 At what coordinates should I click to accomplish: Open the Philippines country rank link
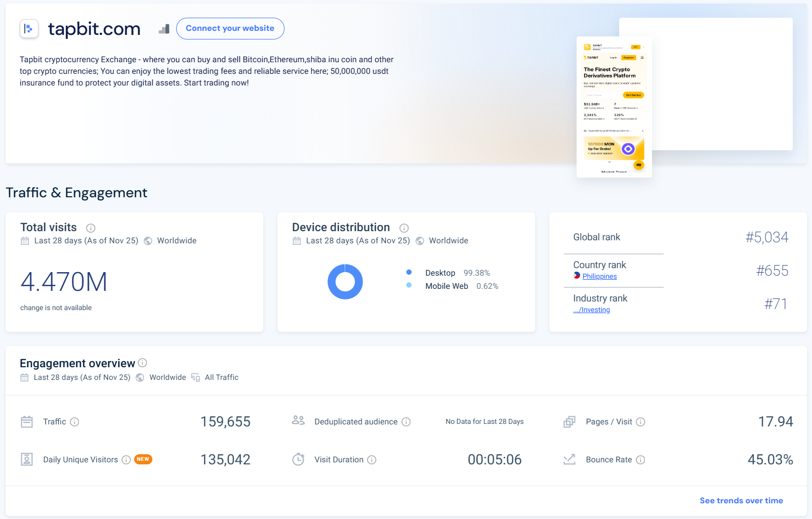(599, 276)
